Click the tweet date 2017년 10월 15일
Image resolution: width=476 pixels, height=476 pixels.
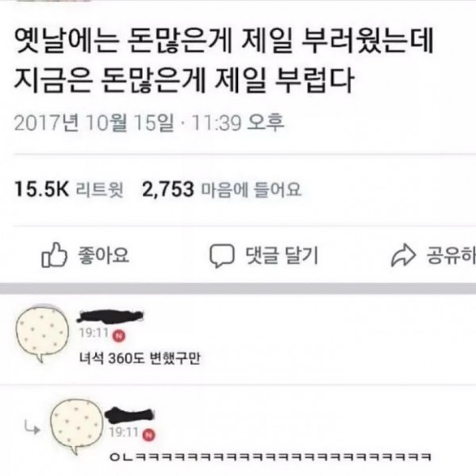pyautogui.click(x=94, y=123)
